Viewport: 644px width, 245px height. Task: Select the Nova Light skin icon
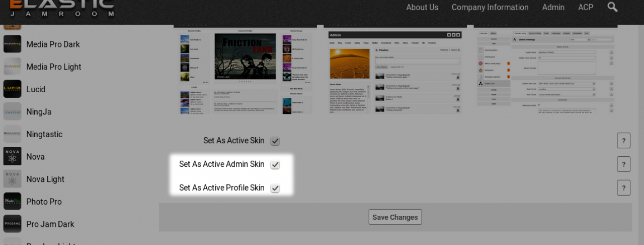pos(12,179)
